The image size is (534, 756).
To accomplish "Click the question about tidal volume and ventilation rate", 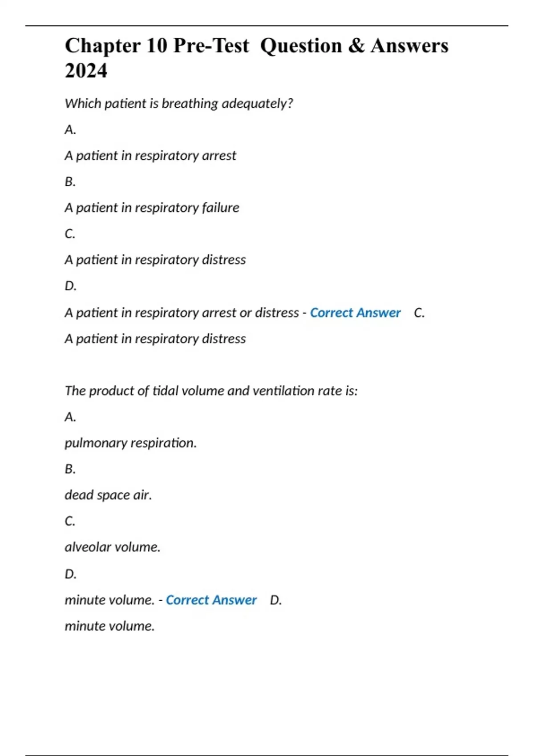I will [x=211, y=391].
